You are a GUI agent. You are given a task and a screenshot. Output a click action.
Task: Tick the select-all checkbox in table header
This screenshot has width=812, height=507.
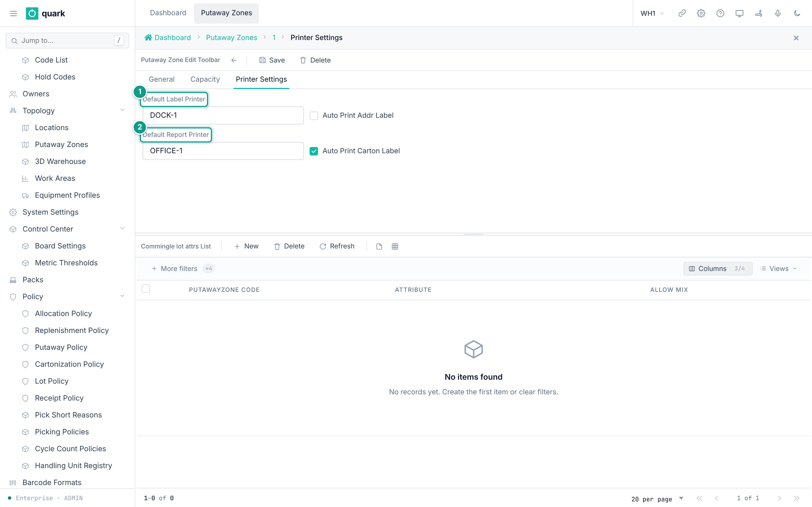click(x=145, y=289)
